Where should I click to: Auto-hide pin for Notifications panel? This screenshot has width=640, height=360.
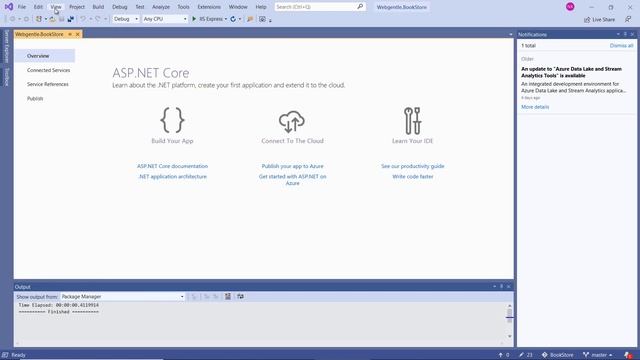click(625, 34)
